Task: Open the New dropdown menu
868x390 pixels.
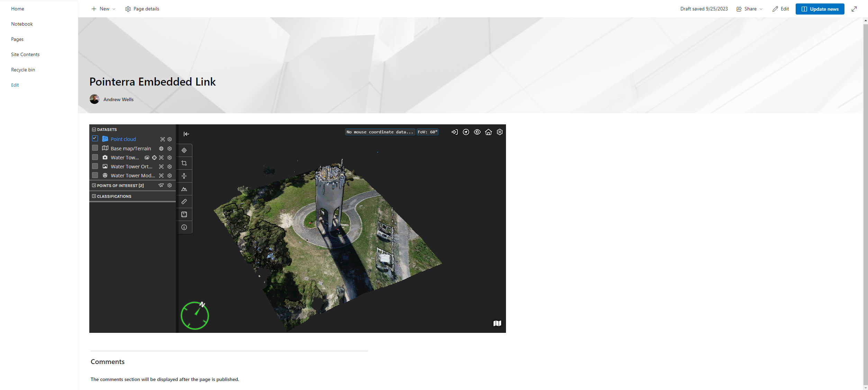Action: (x=103, y=9)
